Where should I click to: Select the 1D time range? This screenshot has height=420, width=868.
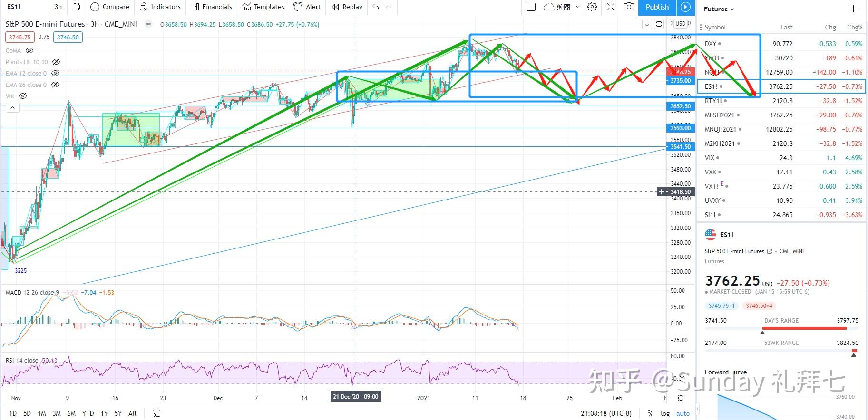click(13, 413)
